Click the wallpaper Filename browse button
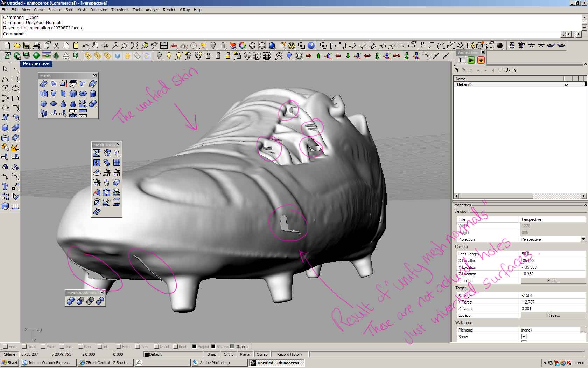This screenshot has width=588, height=368. (583, 330)
